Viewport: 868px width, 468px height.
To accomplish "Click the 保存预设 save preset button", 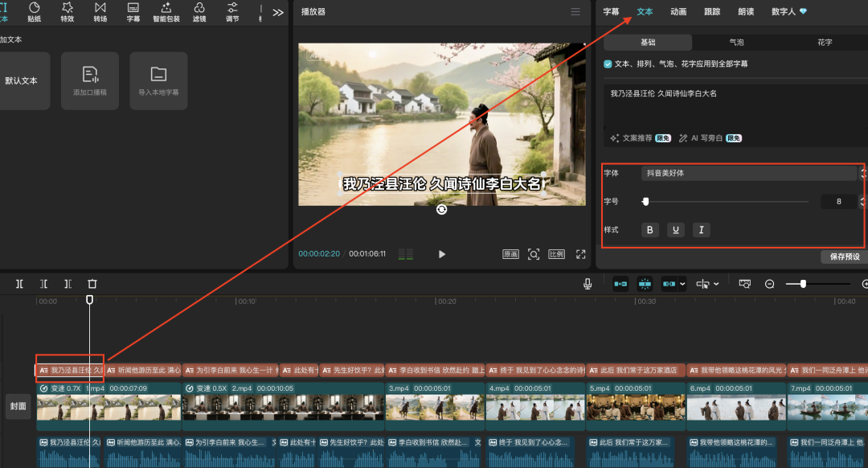I will [x=845, y=257].
